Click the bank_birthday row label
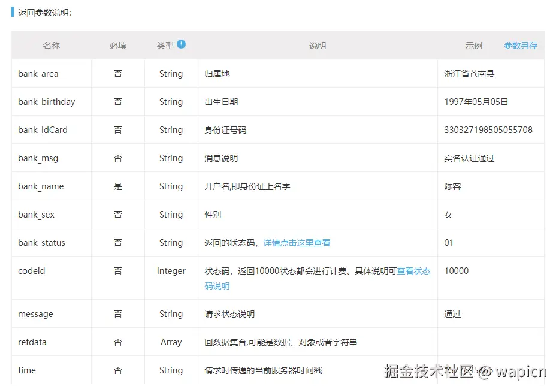Viewport: 559px width, 392px height. click(46, 101)
